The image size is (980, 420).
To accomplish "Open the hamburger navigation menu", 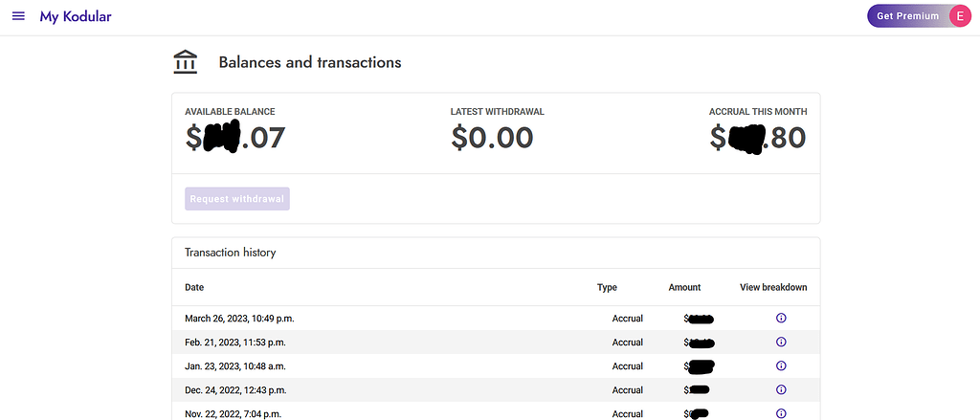I will 19,16.
